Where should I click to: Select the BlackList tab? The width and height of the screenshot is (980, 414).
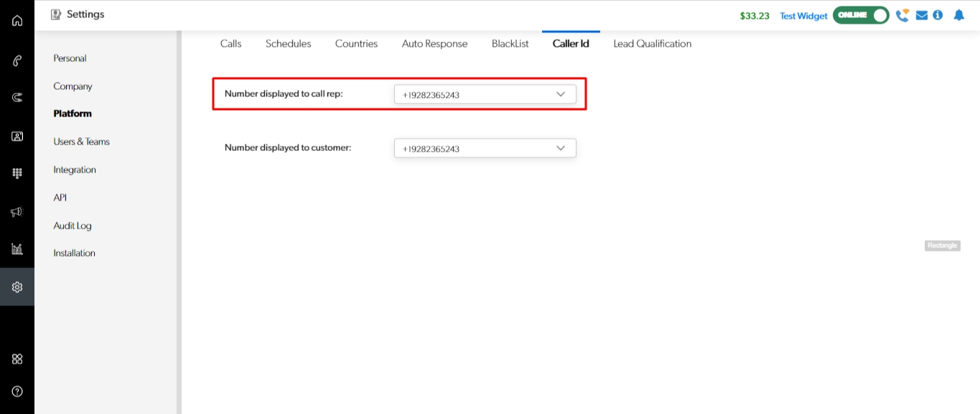click(x=510, y=44)
